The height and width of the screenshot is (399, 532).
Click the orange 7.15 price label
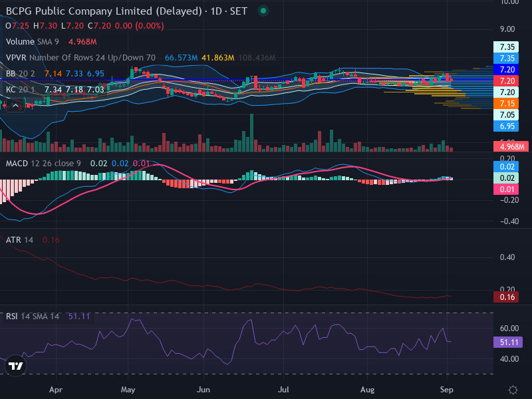[x=506, y=104]
